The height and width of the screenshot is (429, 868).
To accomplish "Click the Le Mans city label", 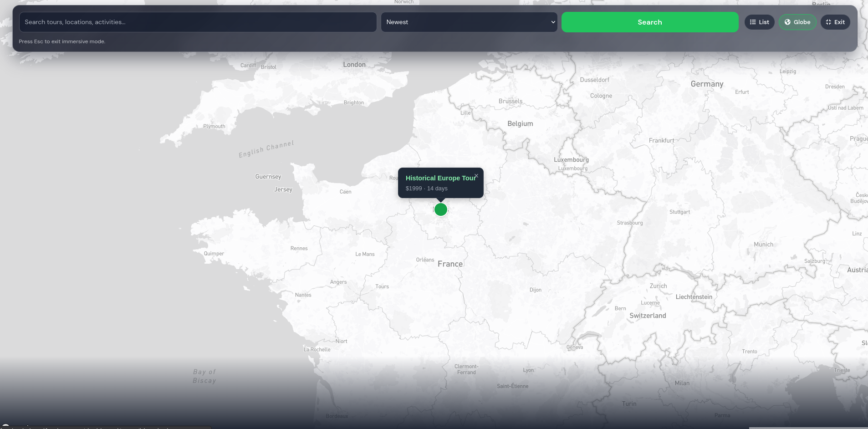I will coord(365,254).
